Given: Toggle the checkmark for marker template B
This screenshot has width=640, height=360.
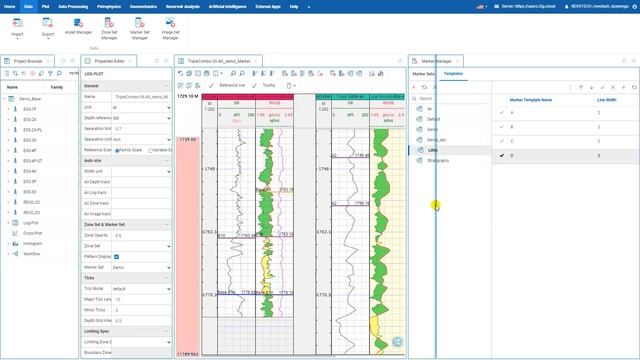Looking at the screenshot, I should 502,127.
